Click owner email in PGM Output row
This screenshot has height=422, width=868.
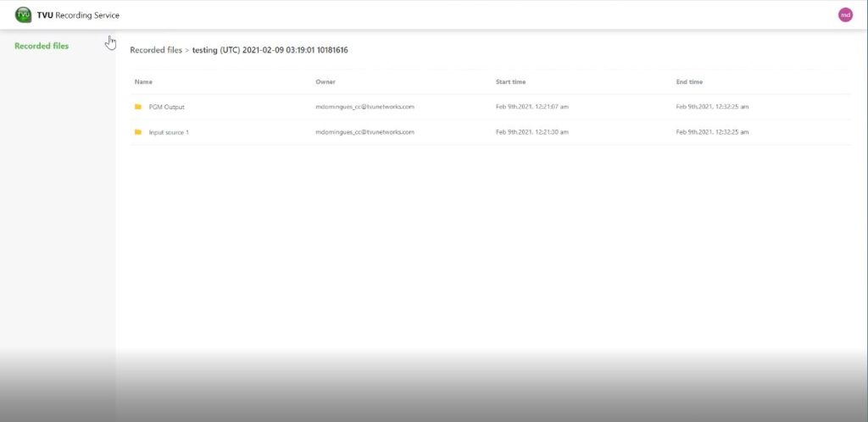coord(364,107)
